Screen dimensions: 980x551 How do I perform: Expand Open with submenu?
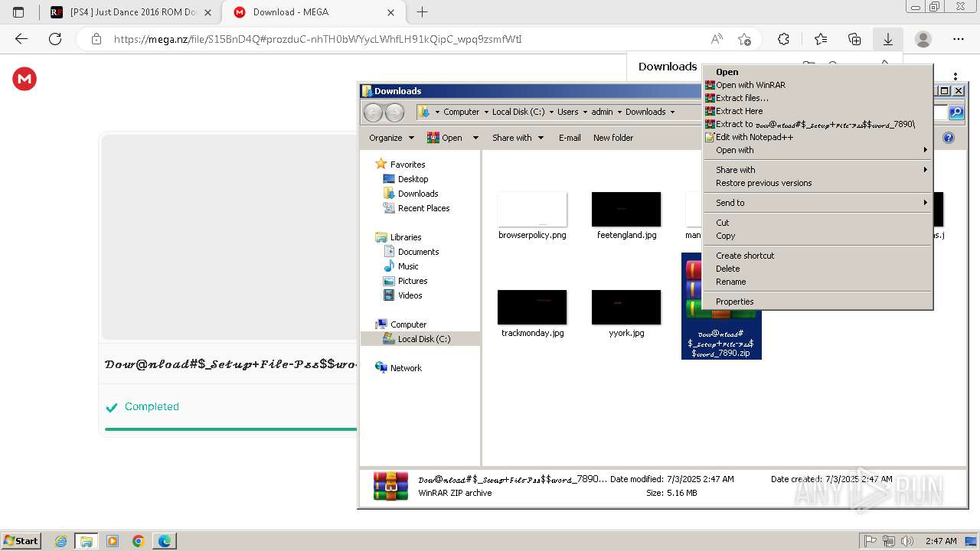coord(818,150)
